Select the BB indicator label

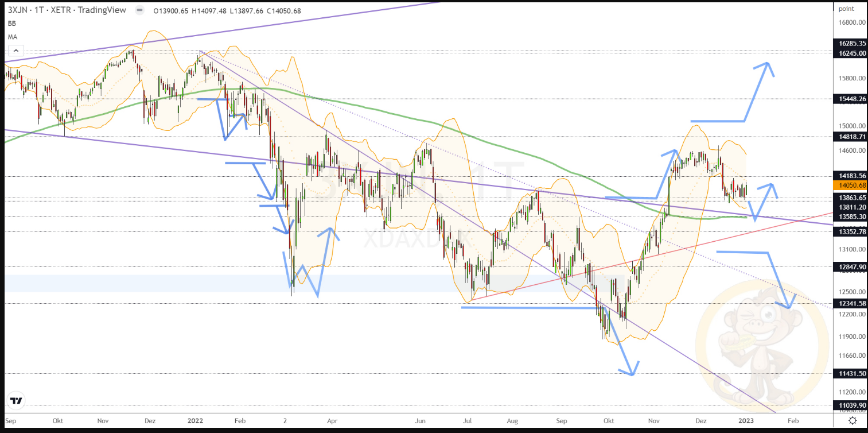12,24
